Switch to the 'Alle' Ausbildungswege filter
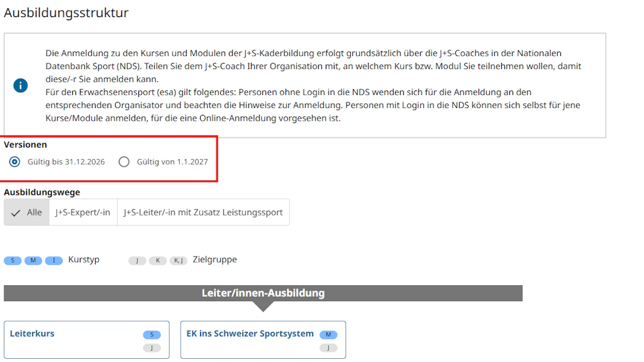644x362 pixels. click(26, 212)
